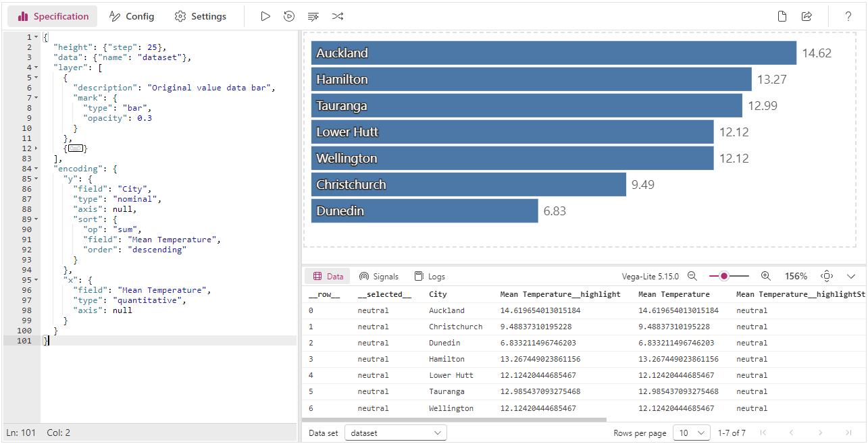Collapse the mark block at line 7
The image size is (868, 444).
pyautogui.click(x=36, y=98)
